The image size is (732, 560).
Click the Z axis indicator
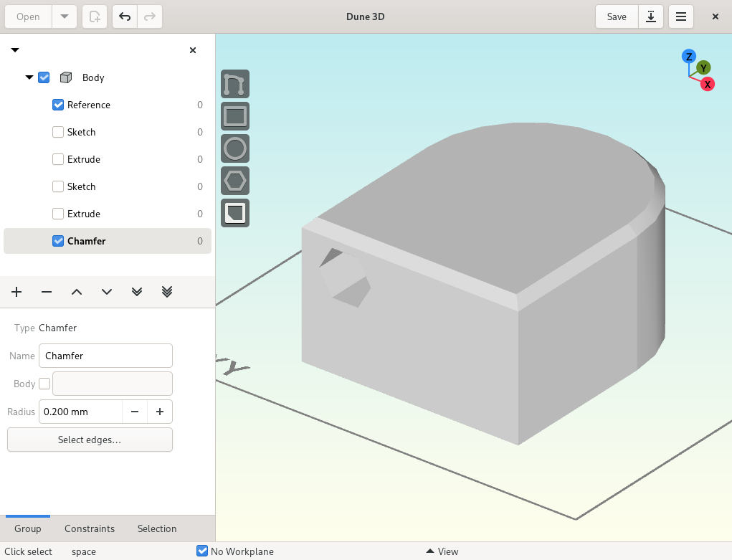689,57
